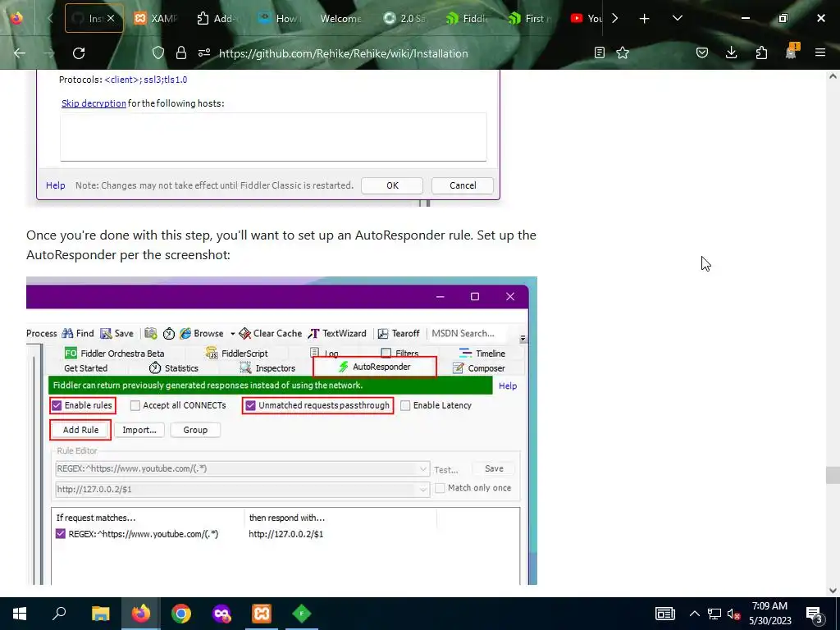
Task: Open the Action Center notifications
Action: pos(815,614)
